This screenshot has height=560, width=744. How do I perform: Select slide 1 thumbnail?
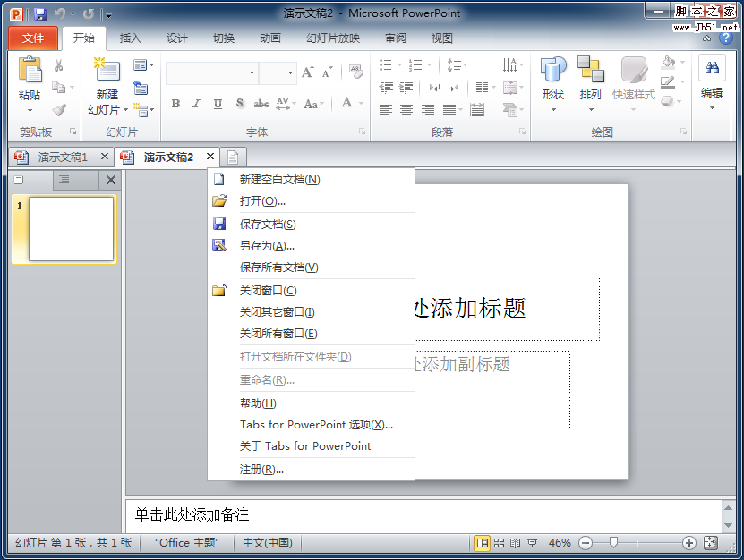click(71, 229)
